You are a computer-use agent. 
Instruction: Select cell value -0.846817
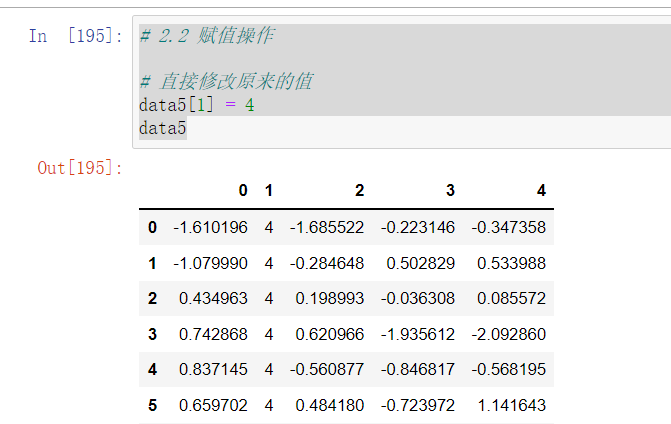418,369
